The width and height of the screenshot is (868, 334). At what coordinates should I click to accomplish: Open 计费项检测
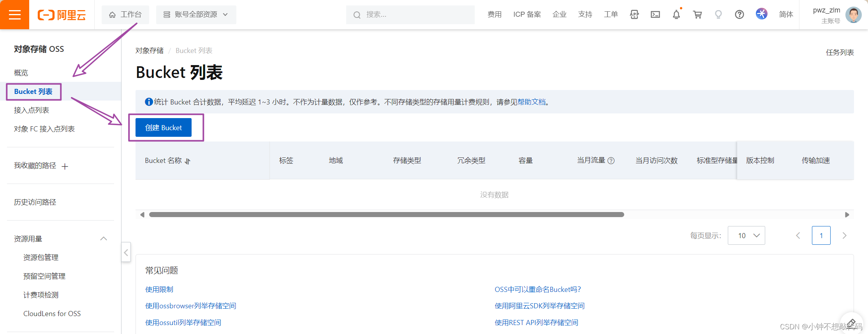(x=41, y=295)
